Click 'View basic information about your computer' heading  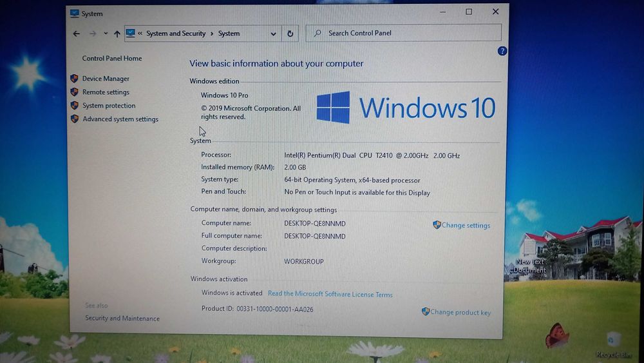tap(276, 64)
